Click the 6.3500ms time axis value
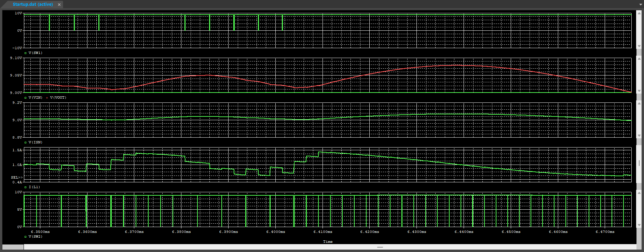 [x=40, y=232]
